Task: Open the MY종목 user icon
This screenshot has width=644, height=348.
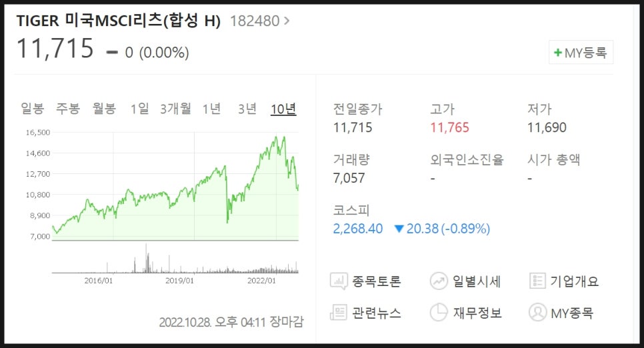Action: [x=537, y=313]
